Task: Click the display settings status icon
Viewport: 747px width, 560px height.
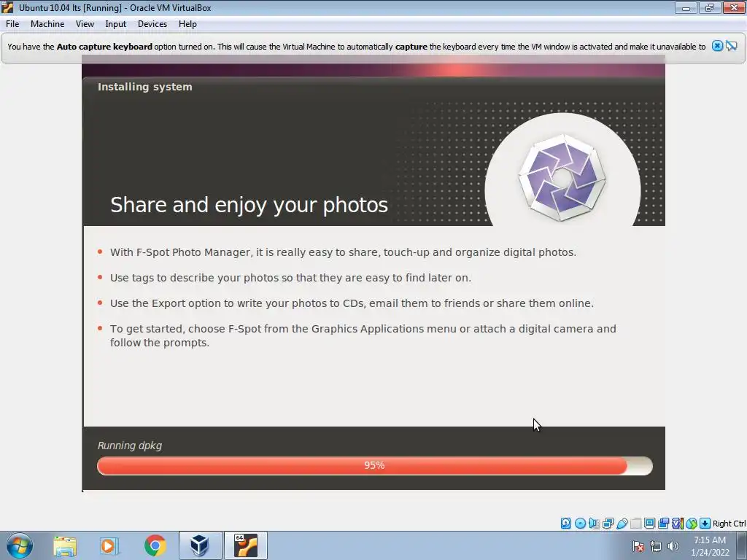Action: pyautogui.click(x=649, y=524)
